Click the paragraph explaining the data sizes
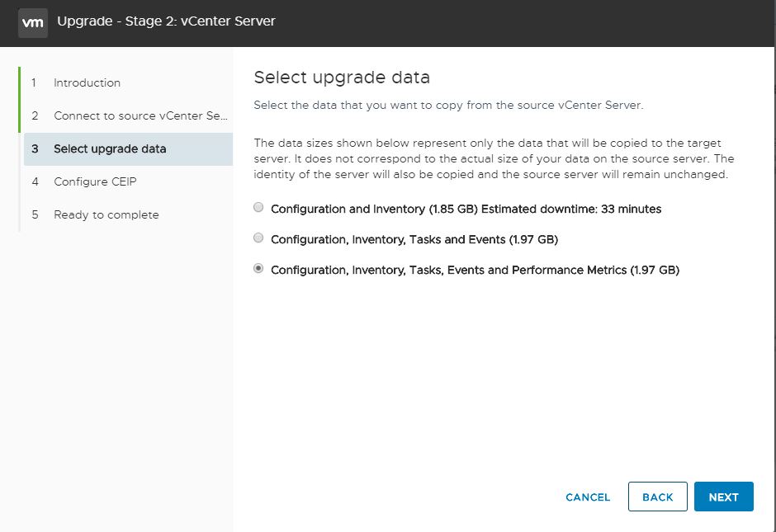 494,158
